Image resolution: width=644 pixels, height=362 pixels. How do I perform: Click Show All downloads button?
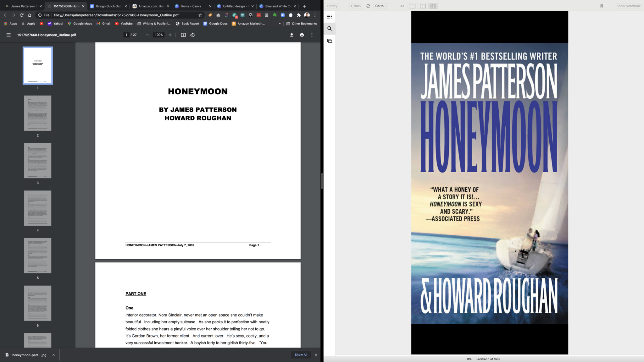pyautogui.click(x=301, y=355)
